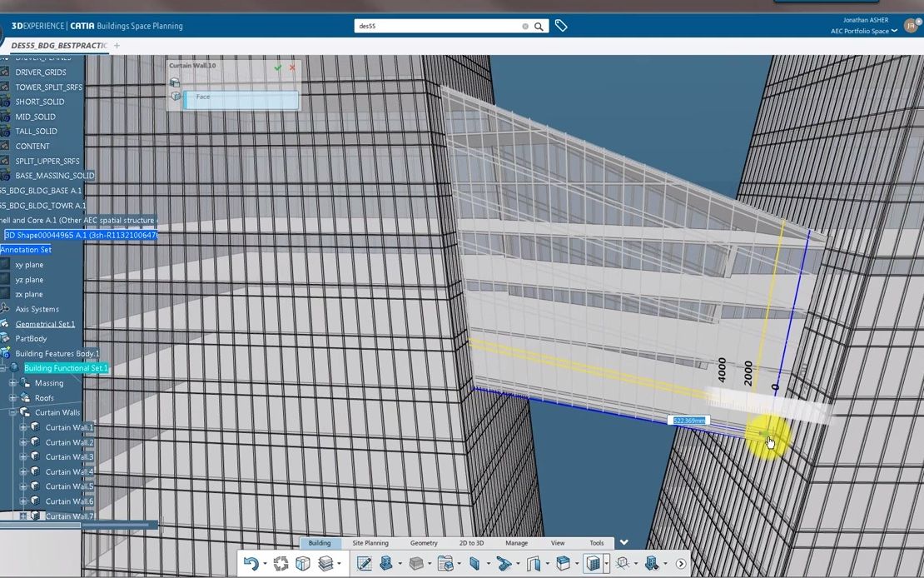Select DRIVER_GRIDS in tree
Viewport: 924px width, 578px height.
coord(41,72)
